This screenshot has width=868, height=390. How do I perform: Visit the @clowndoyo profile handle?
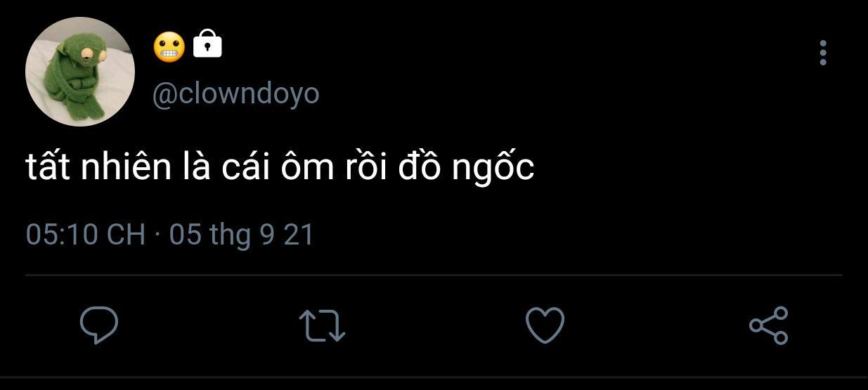pyautogui.click(x=236, y=94)
